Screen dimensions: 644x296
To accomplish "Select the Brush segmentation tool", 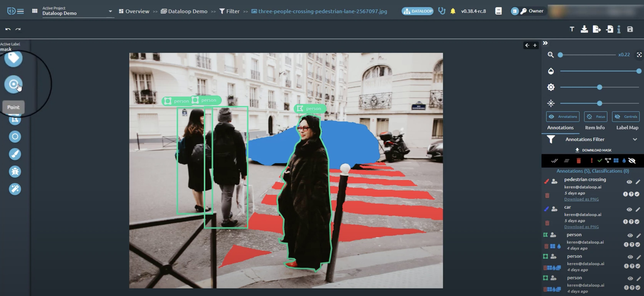I will pyautogui.click(x=15, y=154).
